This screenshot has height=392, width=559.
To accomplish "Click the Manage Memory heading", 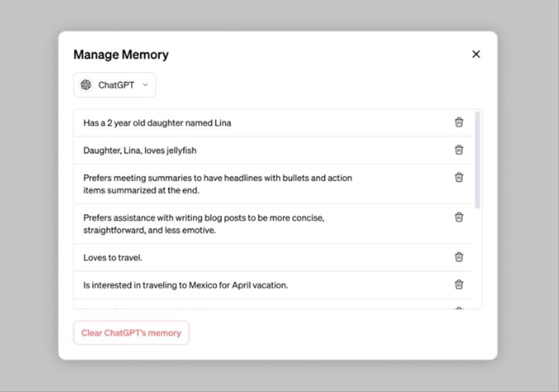I will 121,55.
